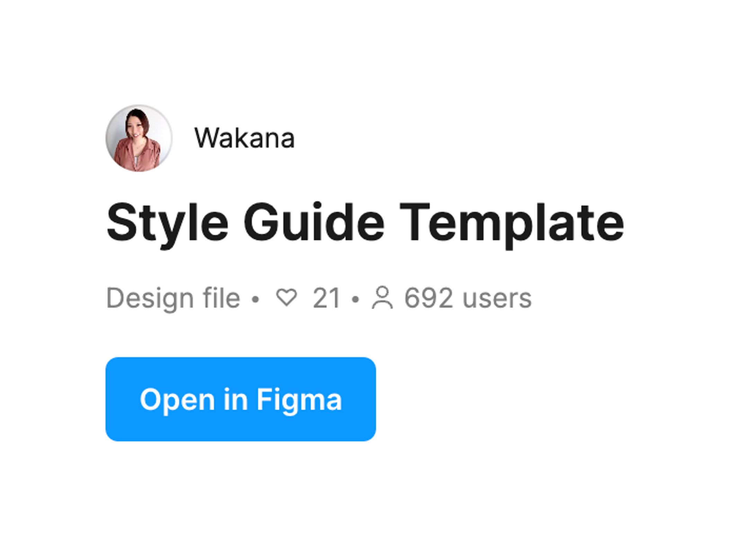The width and height of the screenshot is (756, 539).
Task: View the creator's profile photo
Action: (139, 138)
